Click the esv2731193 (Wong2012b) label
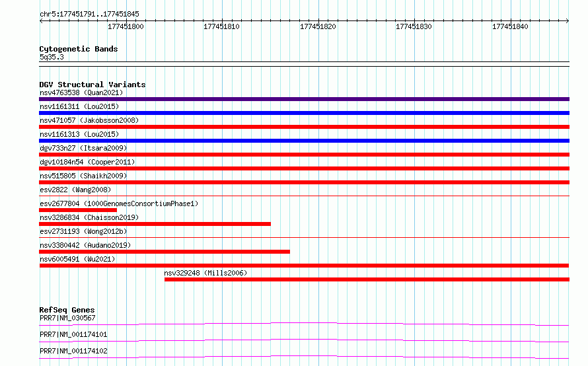The width and height of the screenshot is (588, 366). 83,231
